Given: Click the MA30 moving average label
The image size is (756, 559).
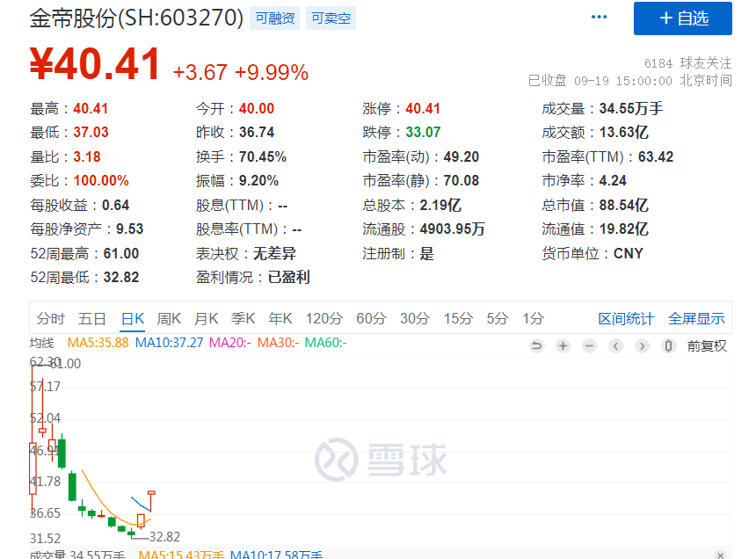Looking at the screenshot, I should tap(278, 343).
